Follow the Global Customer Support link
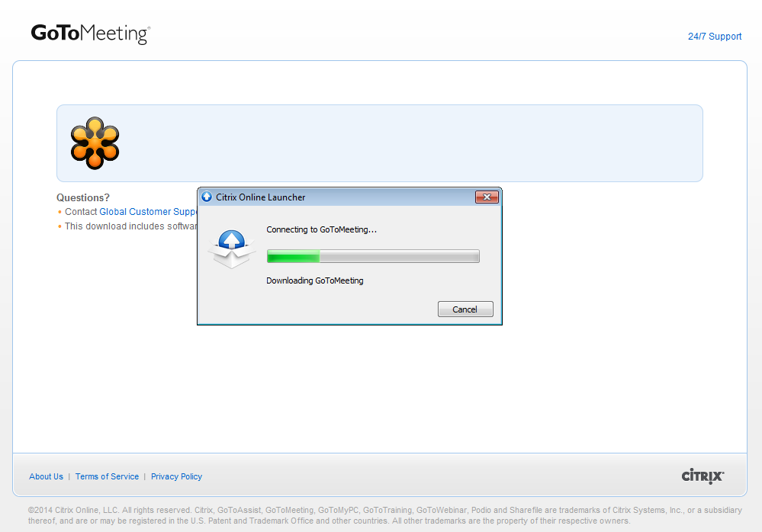Viewport: 762px width, 532px height. coord(148,212)
